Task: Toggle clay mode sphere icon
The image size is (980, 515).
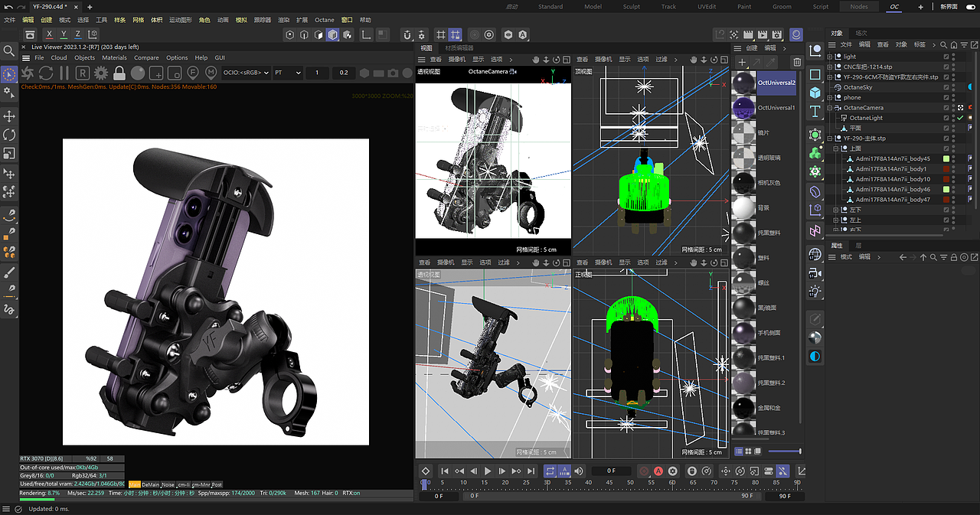Action: 138,73
